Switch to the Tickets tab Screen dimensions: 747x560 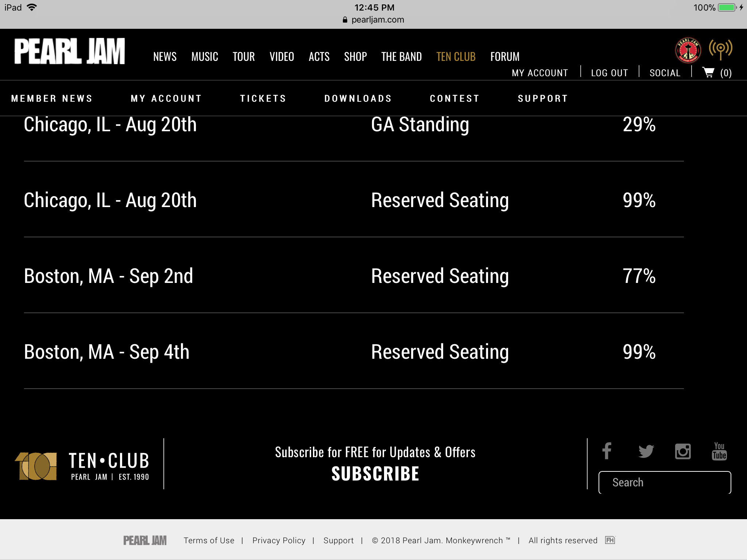[x=263, y=98]
